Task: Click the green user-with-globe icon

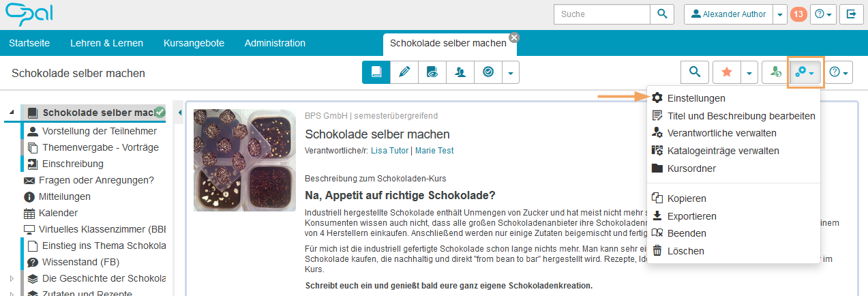Action: [x=775, y=72]
